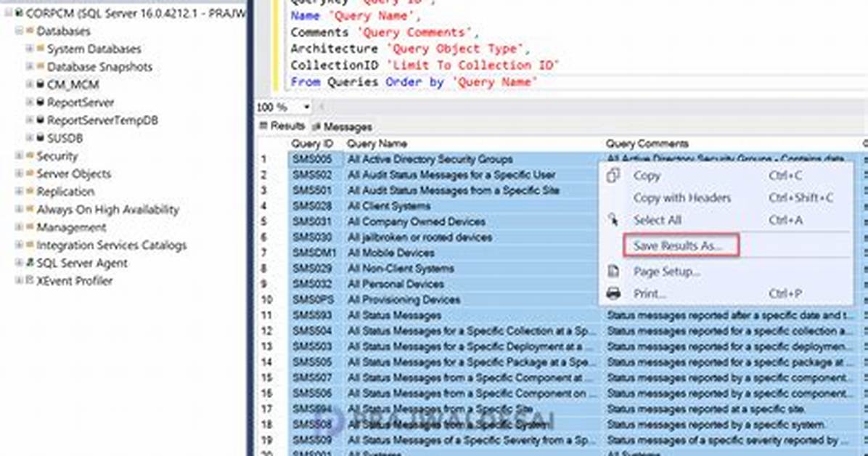Switch to the Messages tab
The width and height of the screenshot is (868, 456).
point(342,127)
